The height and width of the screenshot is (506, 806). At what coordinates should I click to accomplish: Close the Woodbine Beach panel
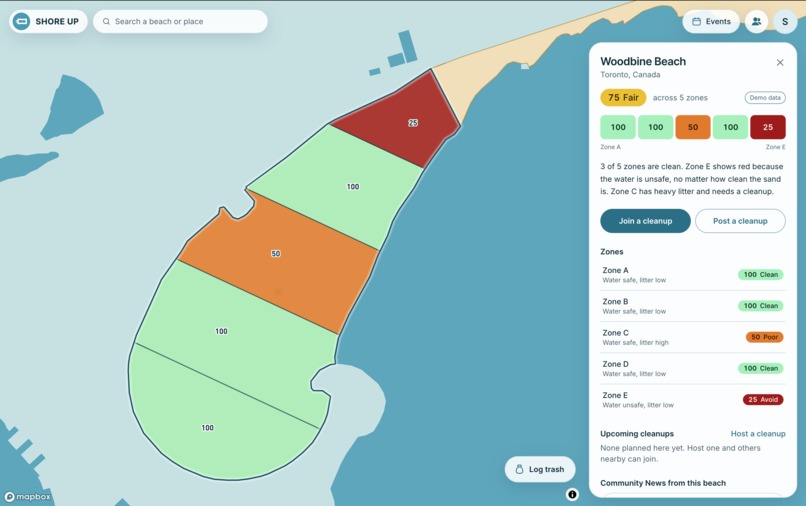pyautogui.click(x=780, y=62)
